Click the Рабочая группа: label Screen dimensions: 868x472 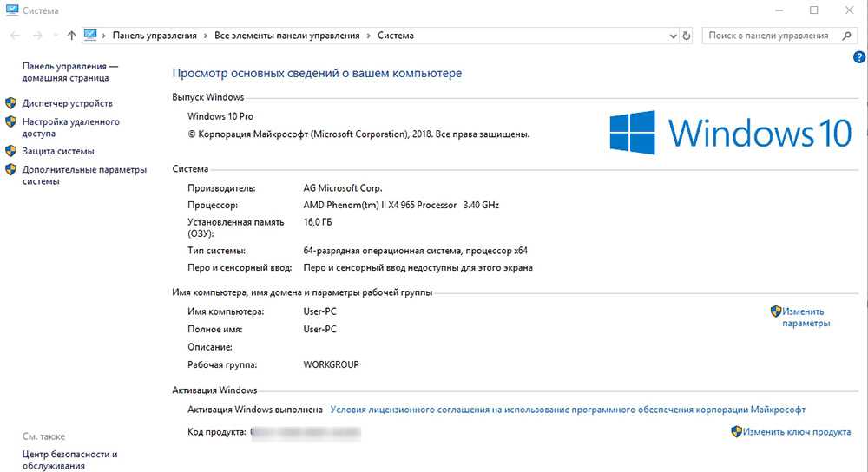click(x=222, y=364)
